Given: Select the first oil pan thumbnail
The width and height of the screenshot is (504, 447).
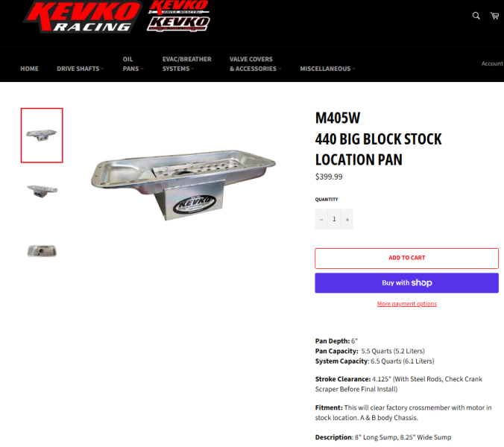Looking at the screenshot, I should click(x=42, y=136).
